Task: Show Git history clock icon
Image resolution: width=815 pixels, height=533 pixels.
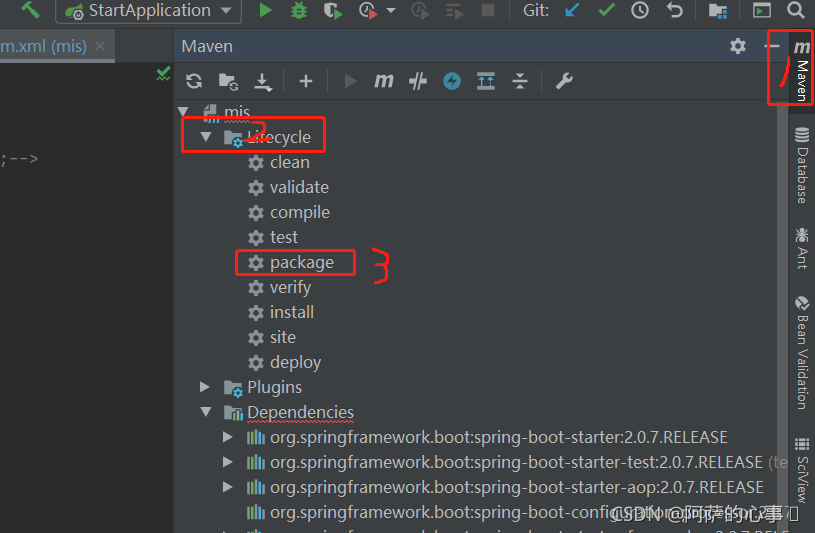Action: (640, 10)
